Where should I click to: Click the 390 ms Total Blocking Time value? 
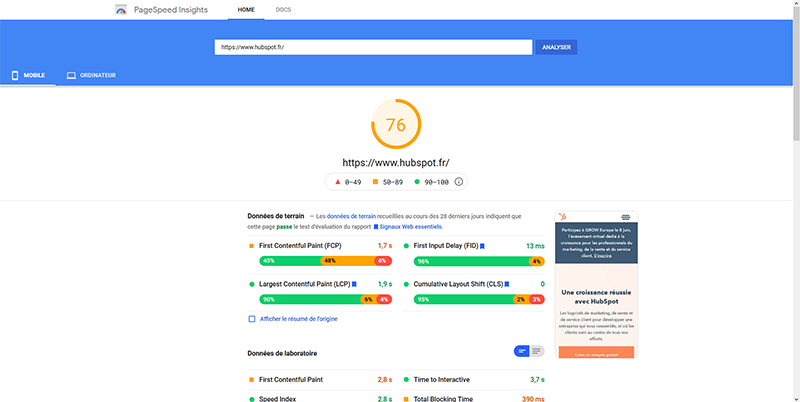[533, 399]
